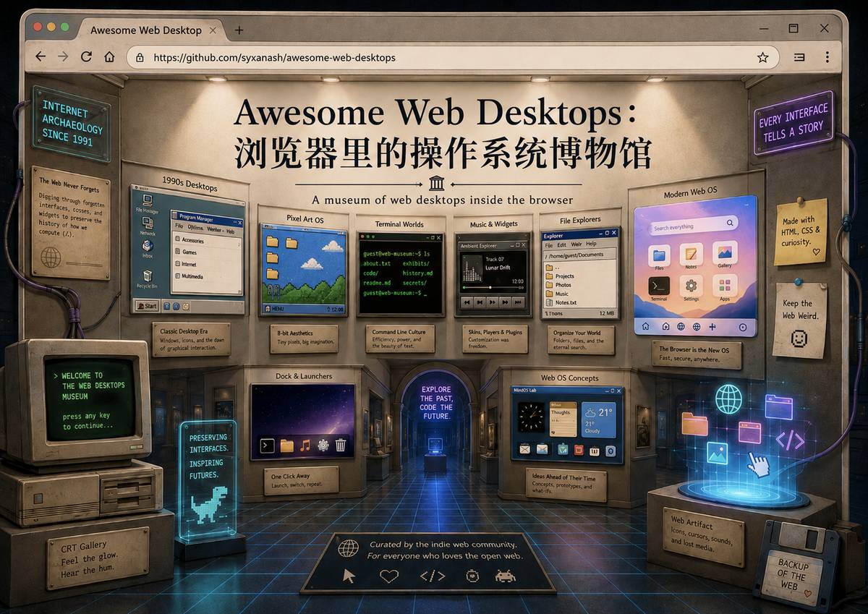
Task: Click the github.com address bar URL
Action: tap(274, 57)
